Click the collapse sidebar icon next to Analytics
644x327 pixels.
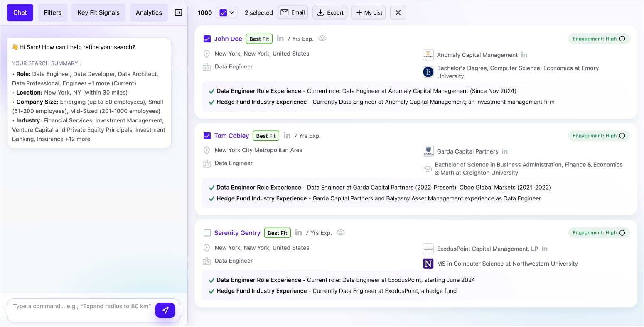click(178, 12)
